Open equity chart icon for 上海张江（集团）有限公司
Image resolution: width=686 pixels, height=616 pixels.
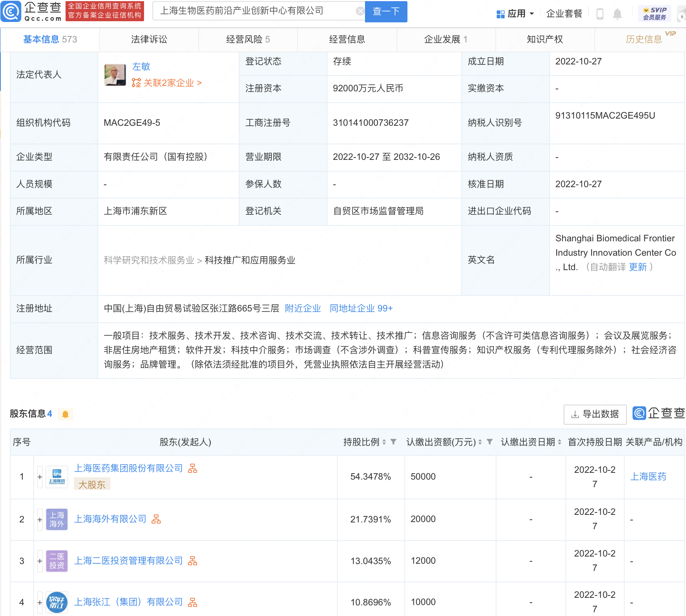click(x=193, y=602)
